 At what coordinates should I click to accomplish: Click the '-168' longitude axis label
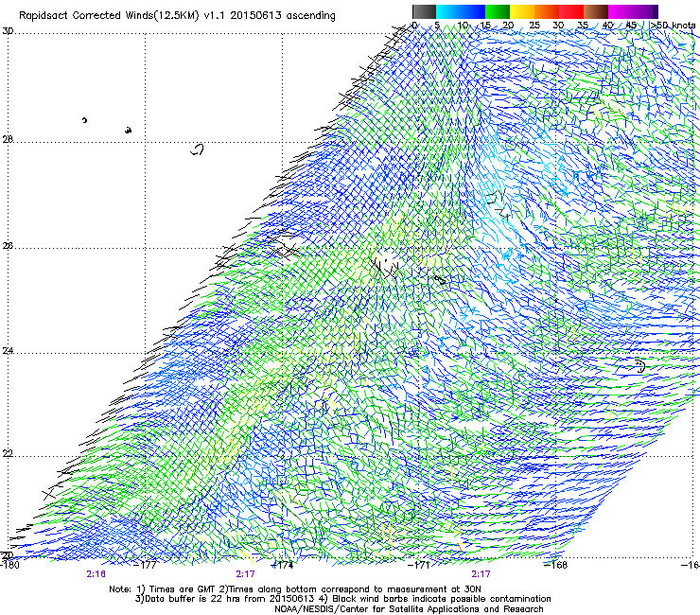click(x=556, y=565)
